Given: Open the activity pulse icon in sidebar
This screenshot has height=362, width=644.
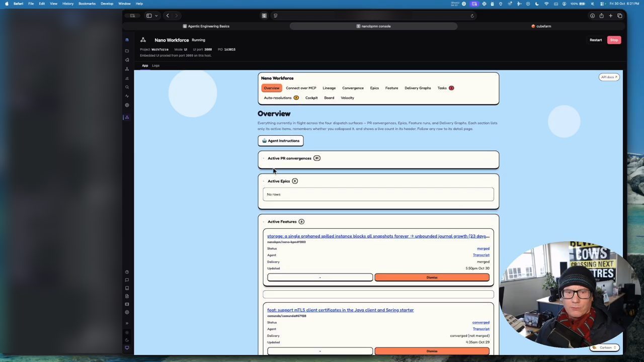Looking at the screenshot, I should pyautogui.click(x=127, y=96).
